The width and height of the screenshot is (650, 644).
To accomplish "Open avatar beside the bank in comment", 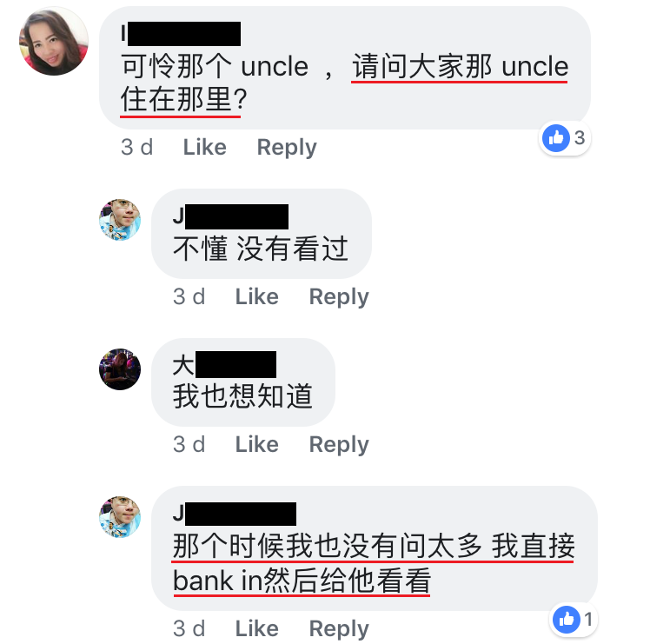I will (x=120, y=517).
